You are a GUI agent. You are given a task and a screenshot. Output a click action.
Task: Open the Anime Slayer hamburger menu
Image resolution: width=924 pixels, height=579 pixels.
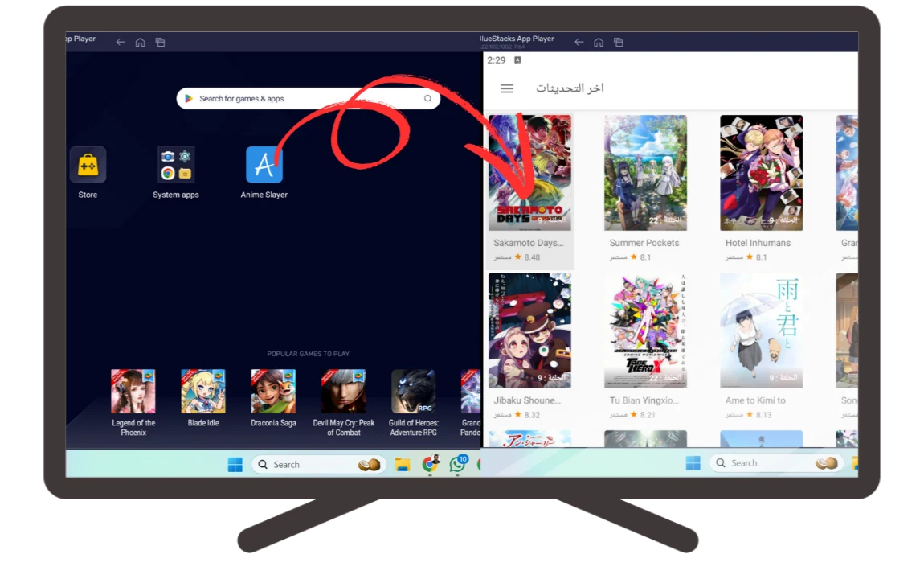(x=507, y=88)
